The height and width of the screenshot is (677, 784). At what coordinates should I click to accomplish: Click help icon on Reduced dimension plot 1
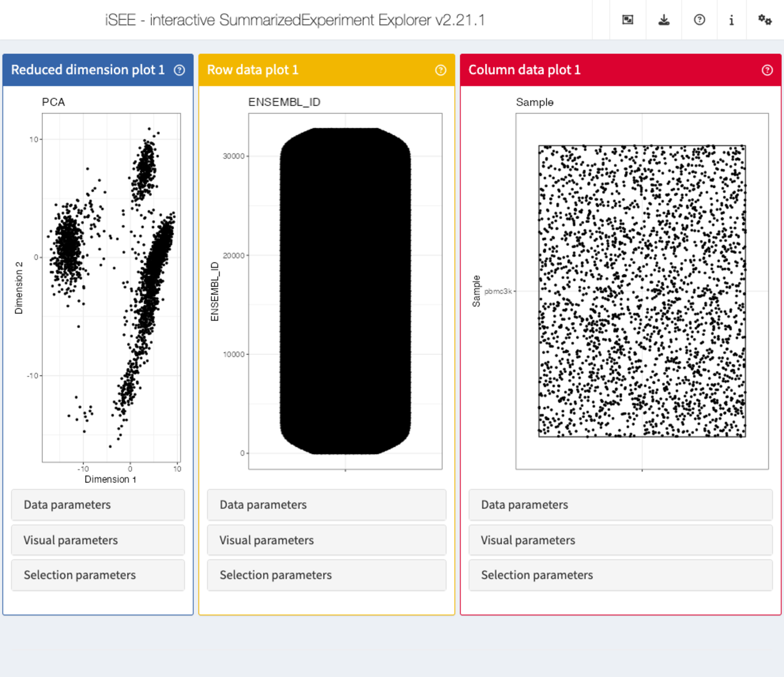click(x=179, y=70)
